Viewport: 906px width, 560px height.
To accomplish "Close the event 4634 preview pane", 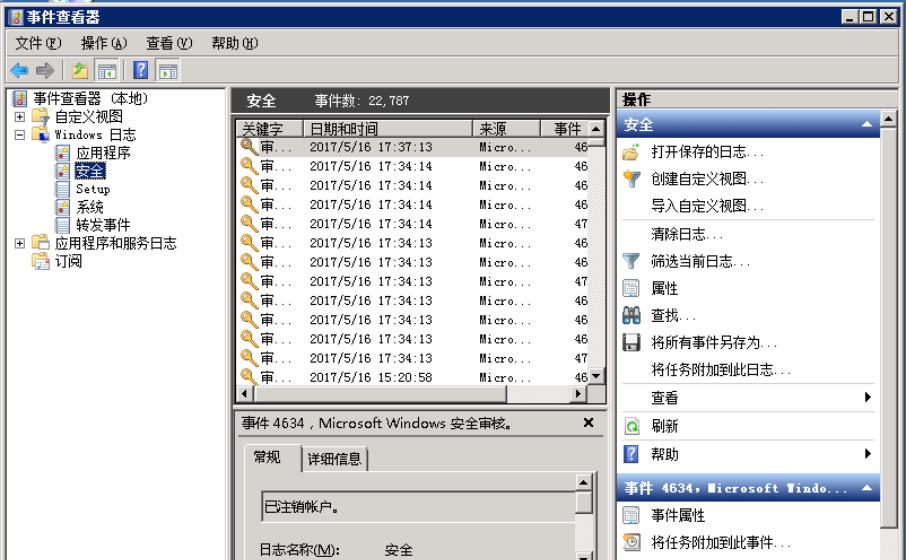I will (x=588, y=422).
